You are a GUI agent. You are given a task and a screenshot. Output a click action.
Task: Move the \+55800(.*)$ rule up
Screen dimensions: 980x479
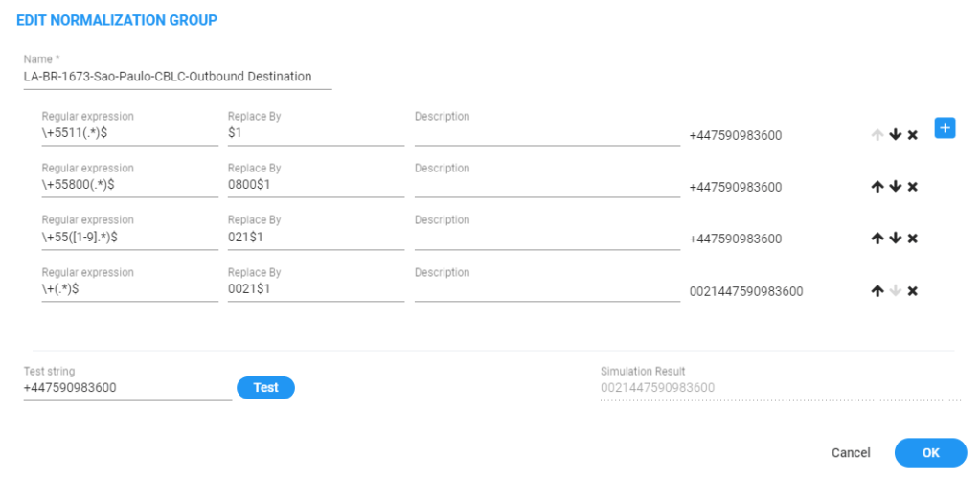(x=877, y=187)
